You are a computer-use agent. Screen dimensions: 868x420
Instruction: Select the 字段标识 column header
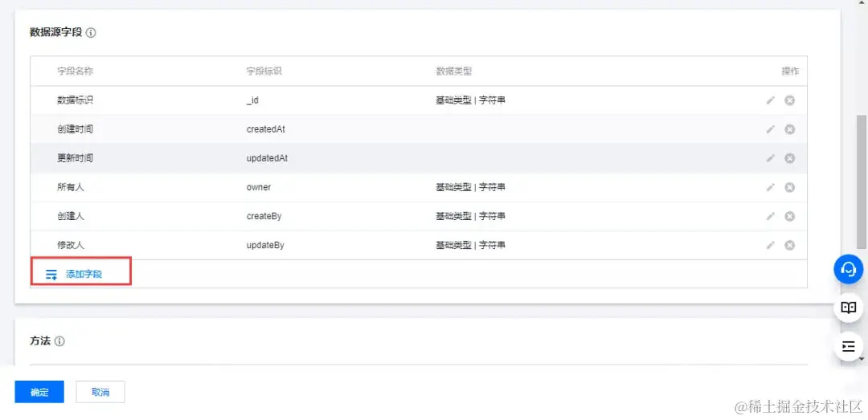264,71
